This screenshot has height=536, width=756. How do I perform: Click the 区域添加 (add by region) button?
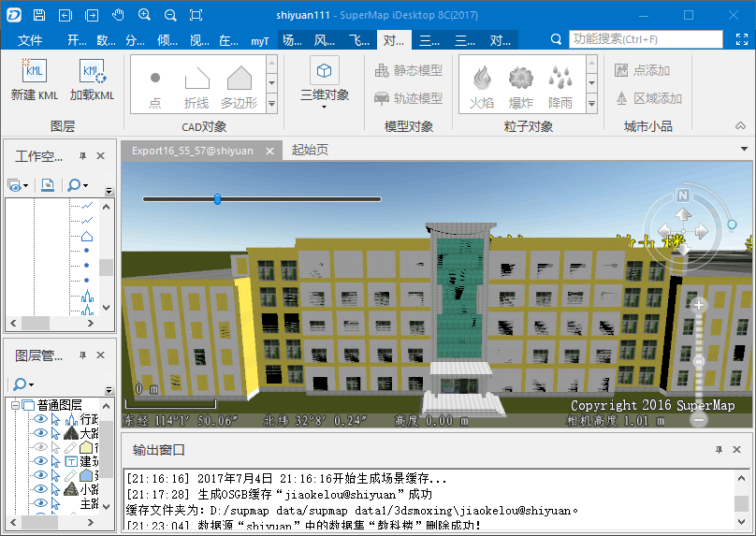(x=648, y=98)
